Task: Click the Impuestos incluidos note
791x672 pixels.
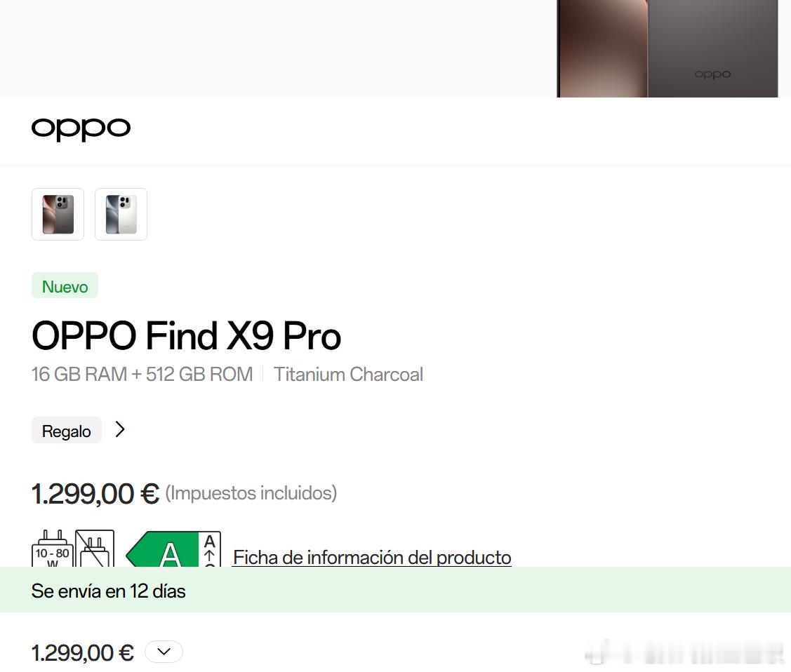Action: pos(251,493)
